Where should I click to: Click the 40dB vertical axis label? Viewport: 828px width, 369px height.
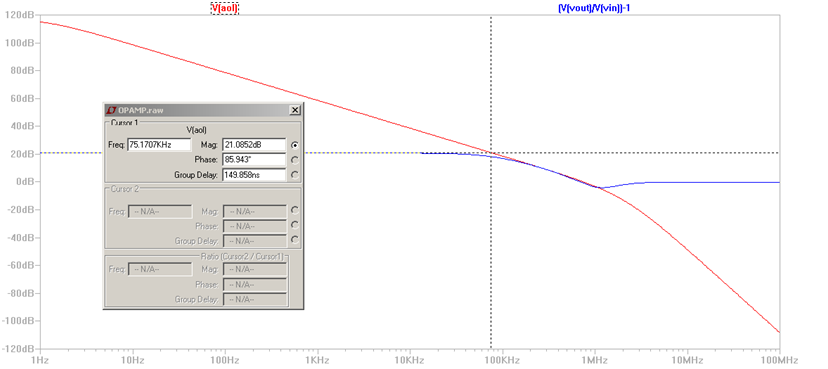click(21, 126)
